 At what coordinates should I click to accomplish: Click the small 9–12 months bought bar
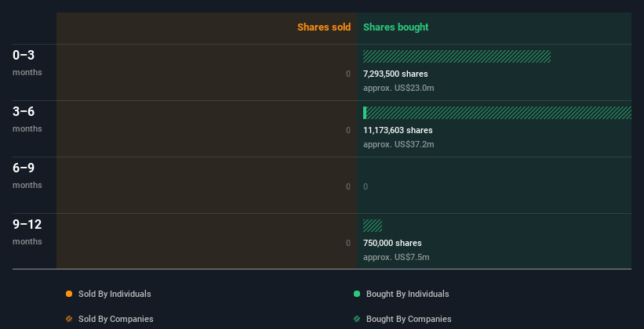[x=373, y=226]
